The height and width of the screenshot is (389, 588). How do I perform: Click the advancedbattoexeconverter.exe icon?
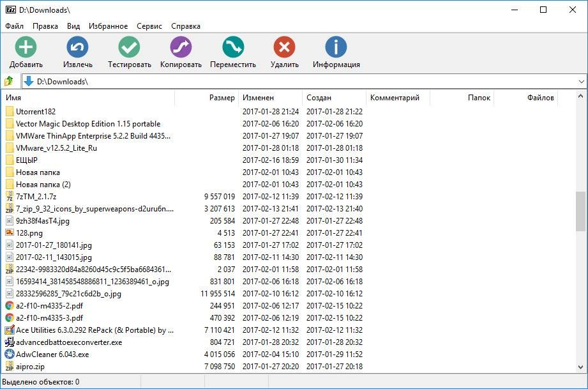tap(10, 342)
